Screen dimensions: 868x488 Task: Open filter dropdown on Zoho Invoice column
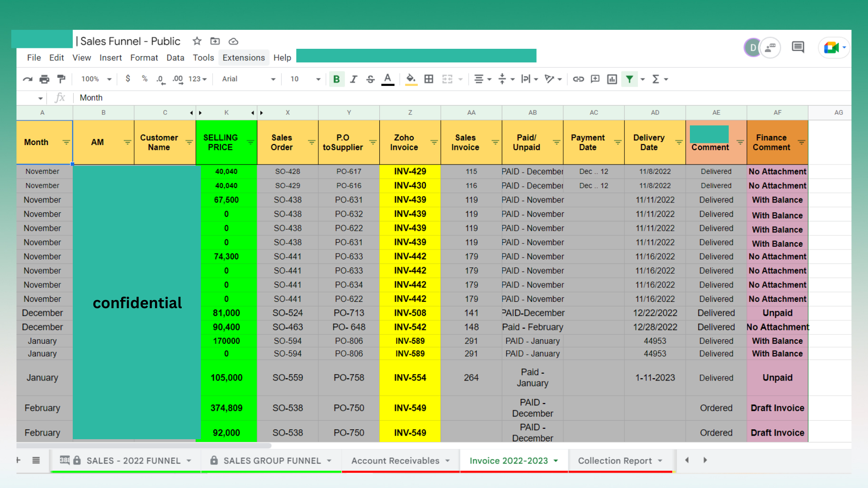click(434, 142)
